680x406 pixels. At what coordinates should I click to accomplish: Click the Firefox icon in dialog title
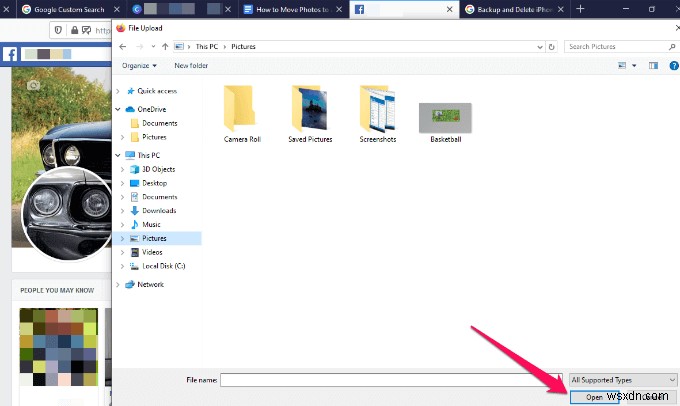point(121,28)
